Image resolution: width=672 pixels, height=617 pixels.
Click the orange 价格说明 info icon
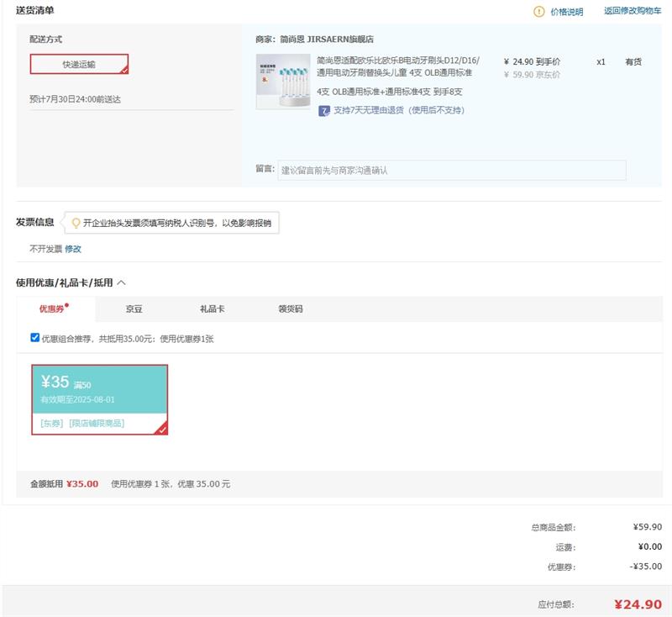[x=538, y=12]
